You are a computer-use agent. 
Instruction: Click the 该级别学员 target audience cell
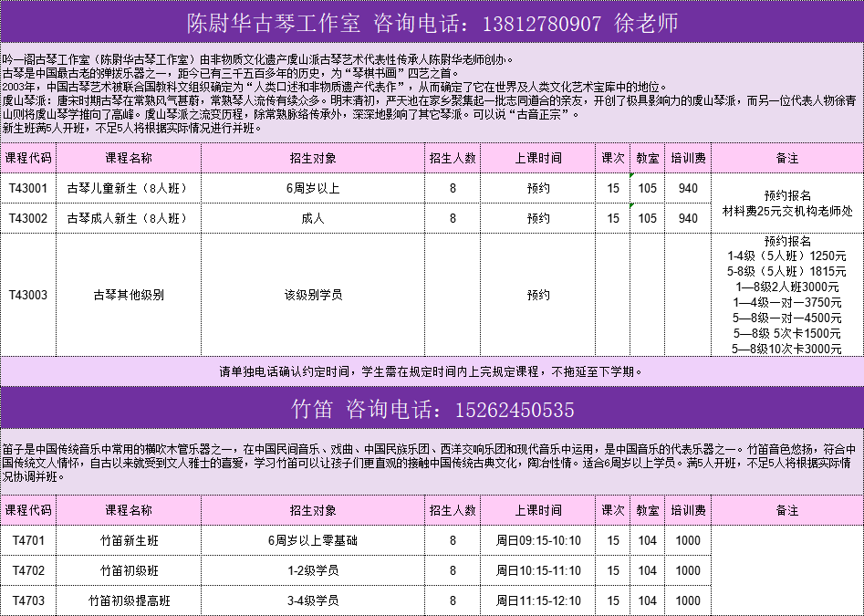pos(312,296)
